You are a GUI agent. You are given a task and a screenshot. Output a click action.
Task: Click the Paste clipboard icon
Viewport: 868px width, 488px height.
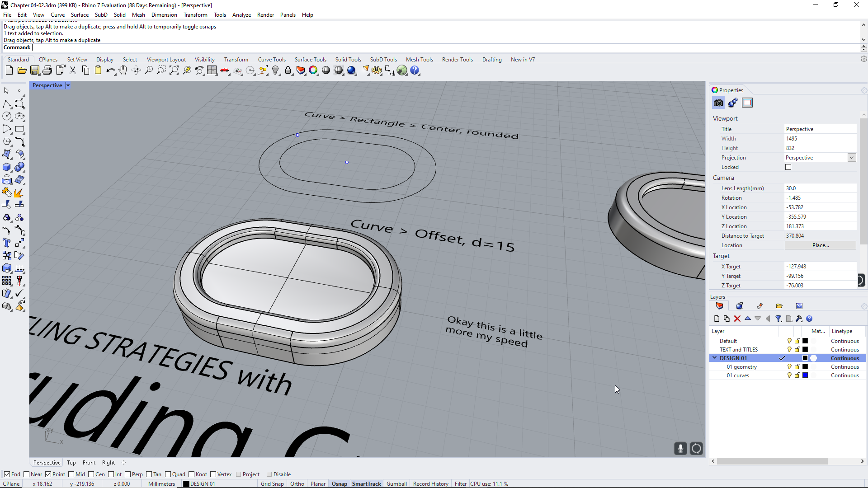point(98,70)
